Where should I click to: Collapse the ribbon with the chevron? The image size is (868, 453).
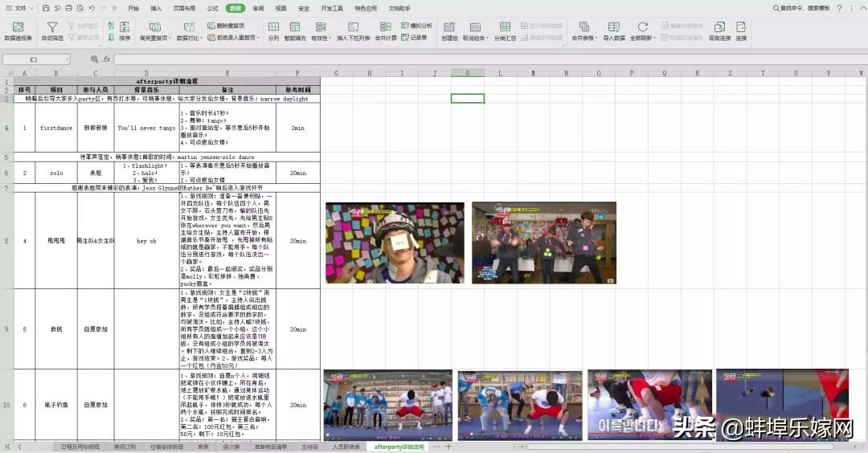862,8
